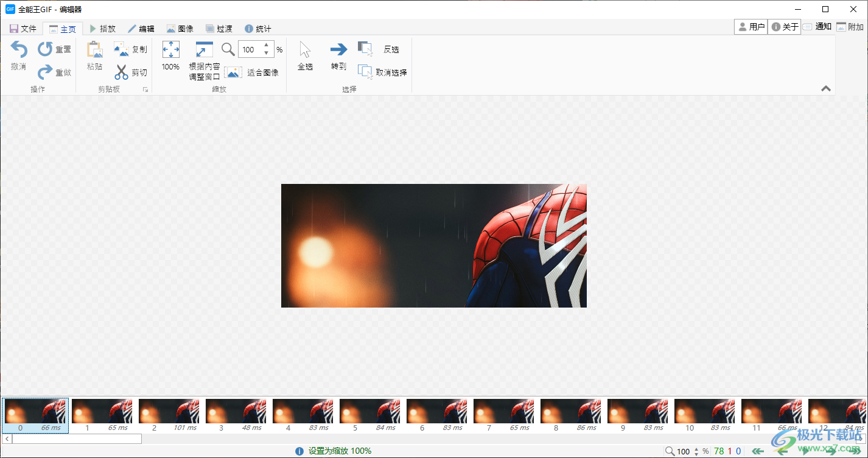
Task: Click the Undo (撤消) arrow icon
Action: pyautogui.click(x=19, y=50)
